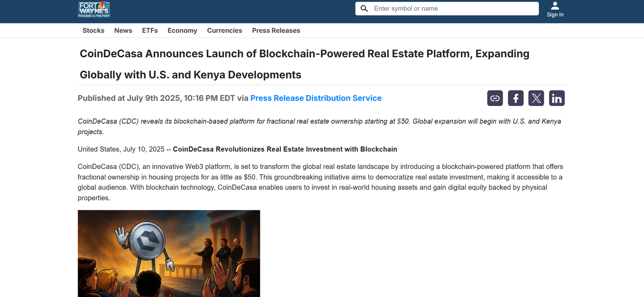This screenshot has height=297, width=644.
Task: Share the article on Facebook
Action: coord(515,98)
